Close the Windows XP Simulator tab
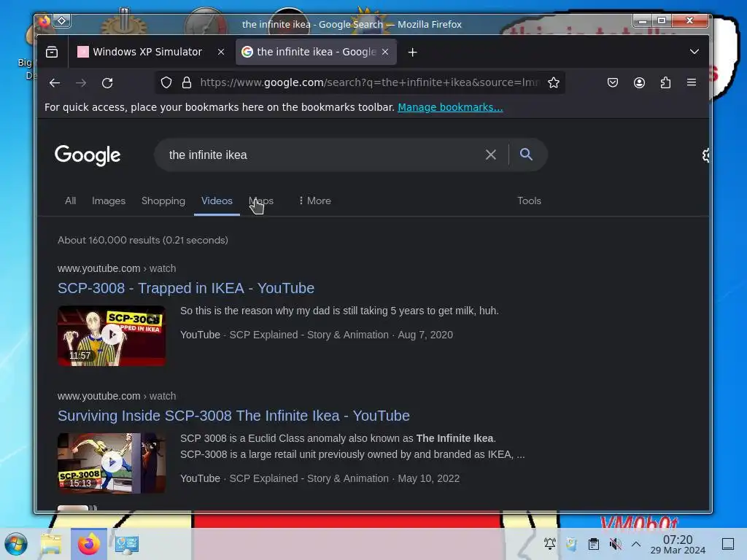The height and width of the screenshot is (560, 747). click(x=220, y=52)
